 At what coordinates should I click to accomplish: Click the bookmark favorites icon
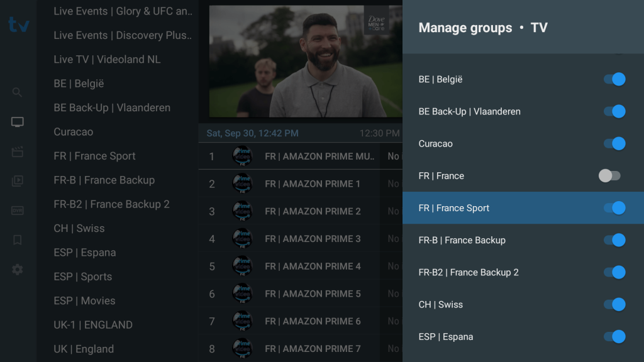(18, 240)
